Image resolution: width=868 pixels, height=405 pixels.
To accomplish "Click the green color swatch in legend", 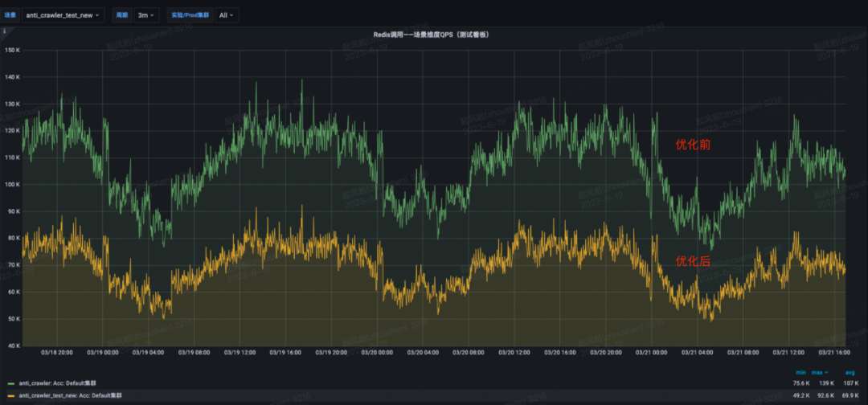I will click(x=11, y=382).
